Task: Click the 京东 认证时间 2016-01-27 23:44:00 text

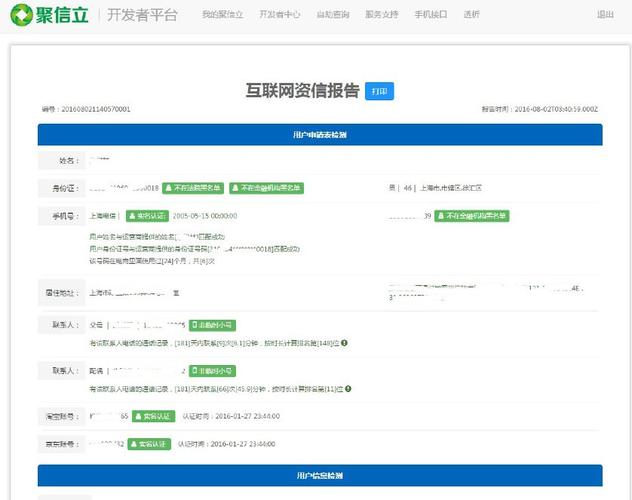Action: click(227, 444)
